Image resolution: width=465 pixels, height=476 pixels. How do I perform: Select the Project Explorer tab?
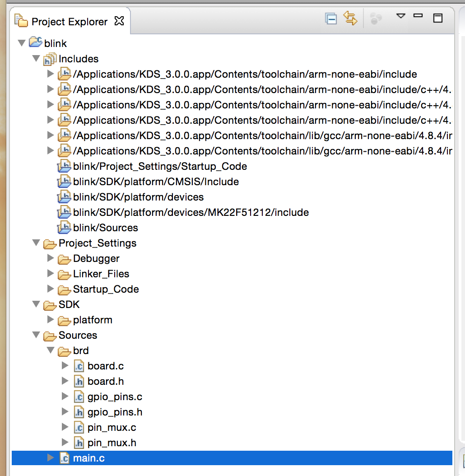[69, 22]
